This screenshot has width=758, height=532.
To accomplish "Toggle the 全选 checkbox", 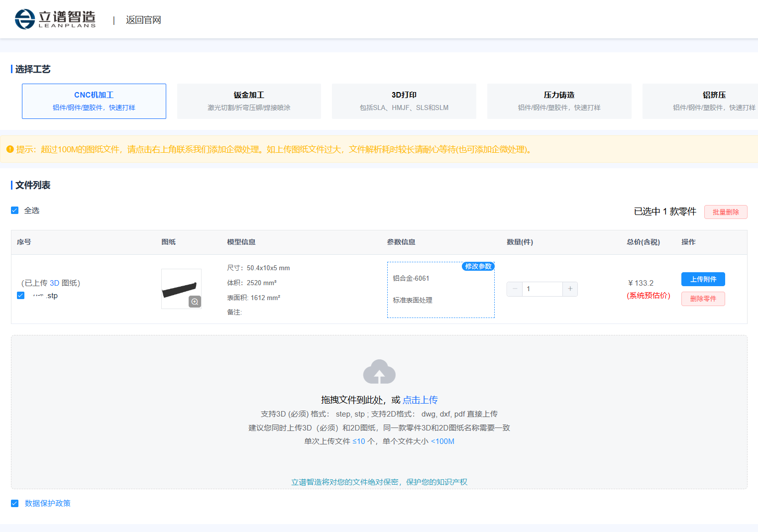I will pos(15,211).
